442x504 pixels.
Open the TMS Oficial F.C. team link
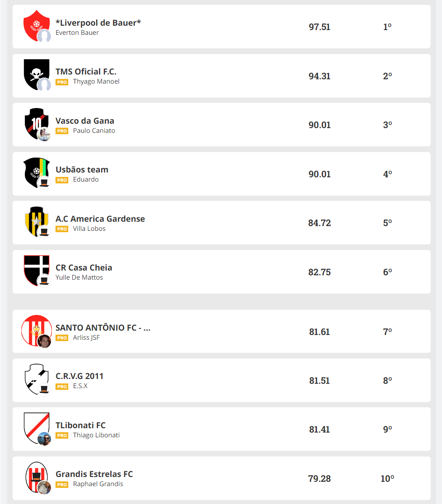[x=86, y=72]
